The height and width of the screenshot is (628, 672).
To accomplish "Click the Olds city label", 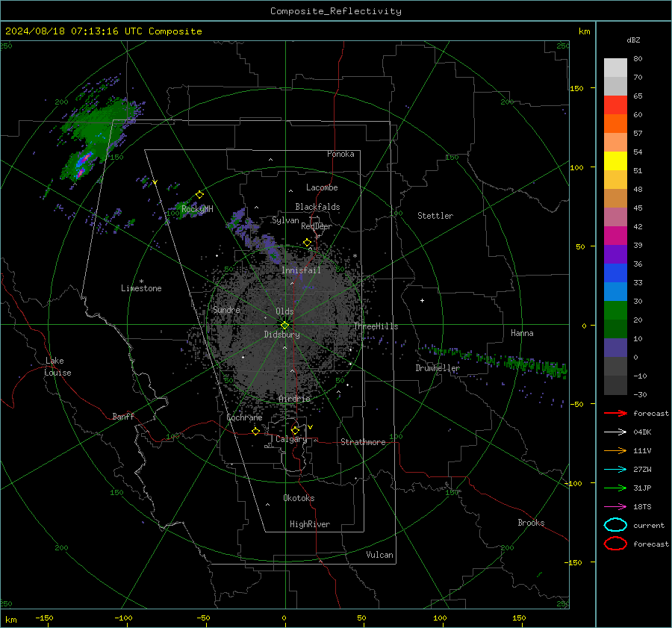I will click(x=284, y=311).
